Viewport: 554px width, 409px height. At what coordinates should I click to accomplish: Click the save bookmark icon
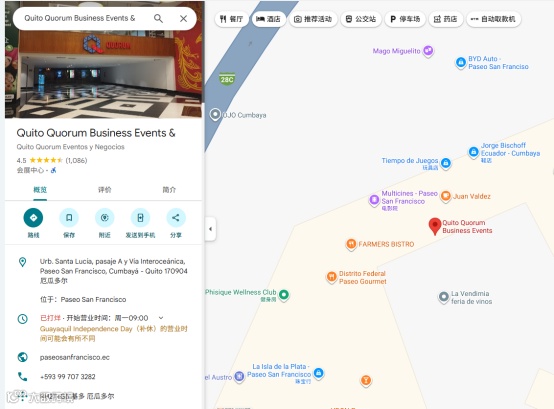(69, 218)
